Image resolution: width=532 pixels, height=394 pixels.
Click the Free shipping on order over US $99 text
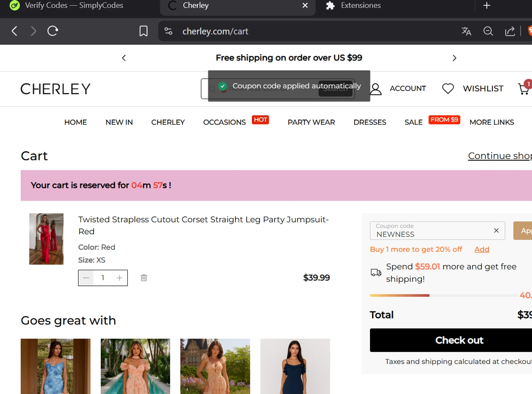(289, 58)
